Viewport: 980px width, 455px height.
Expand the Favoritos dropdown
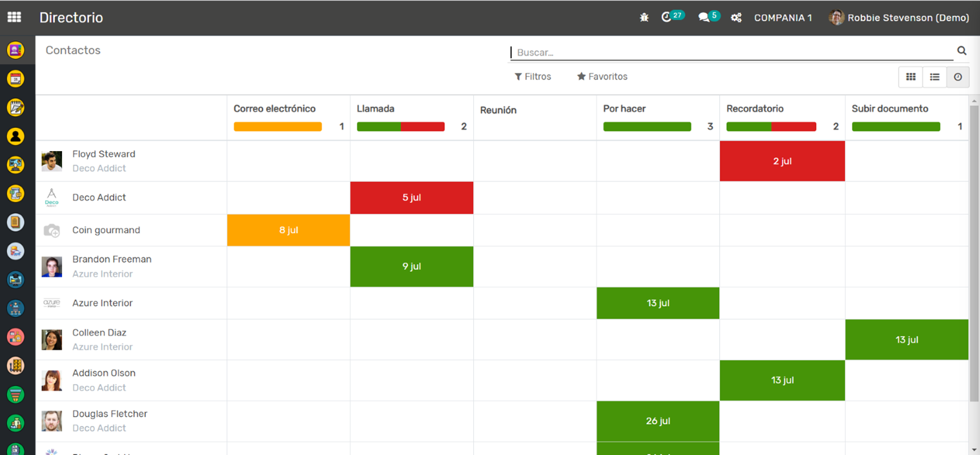click(602, 77)
